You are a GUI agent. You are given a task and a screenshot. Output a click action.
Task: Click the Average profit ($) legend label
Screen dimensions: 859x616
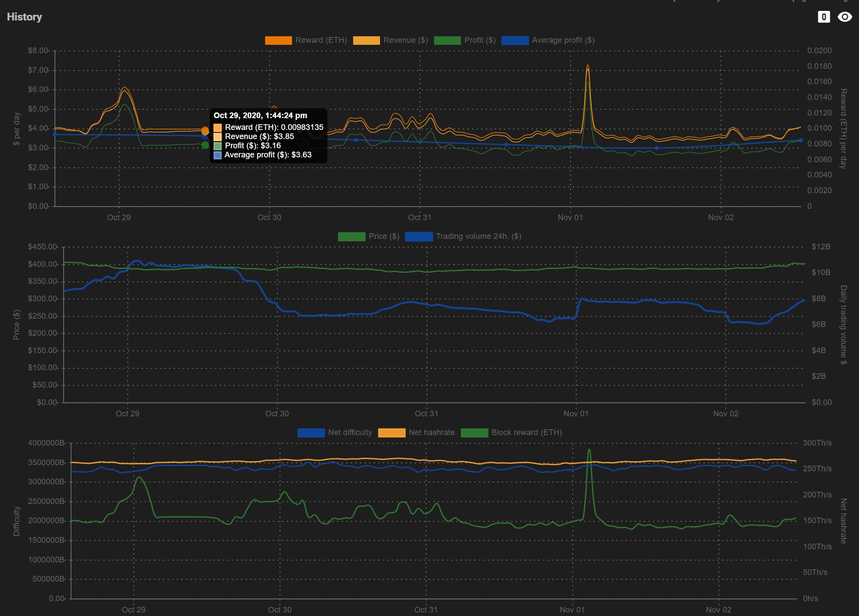coord(563,40)
